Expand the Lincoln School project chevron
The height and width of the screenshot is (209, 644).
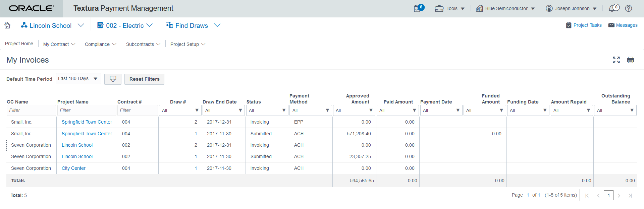[x=81, y=25]
